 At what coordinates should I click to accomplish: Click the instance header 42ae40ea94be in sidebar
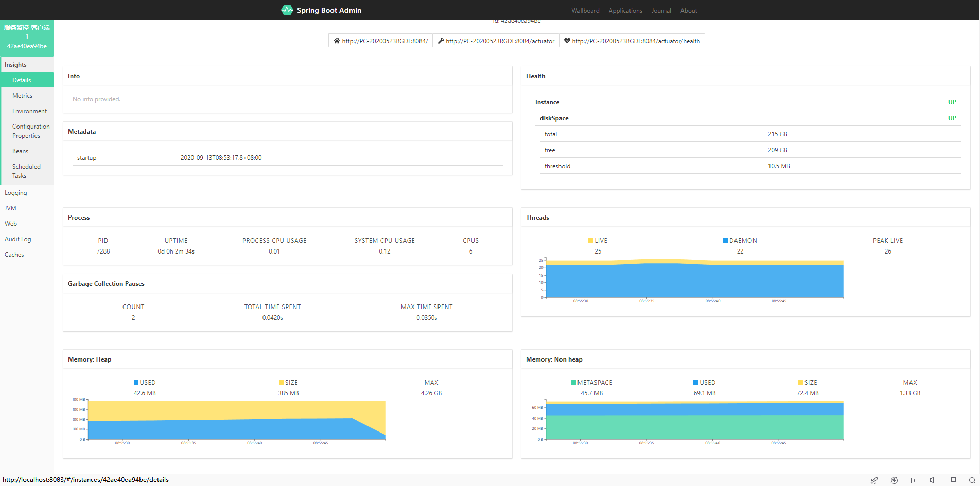click(x=27, y=37)
